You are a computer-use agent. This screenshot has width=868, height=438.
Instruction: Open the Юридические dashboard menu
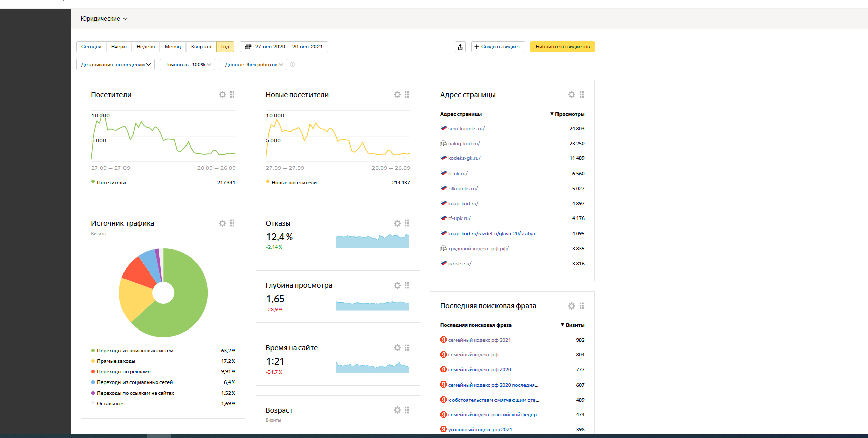[104, 19]
